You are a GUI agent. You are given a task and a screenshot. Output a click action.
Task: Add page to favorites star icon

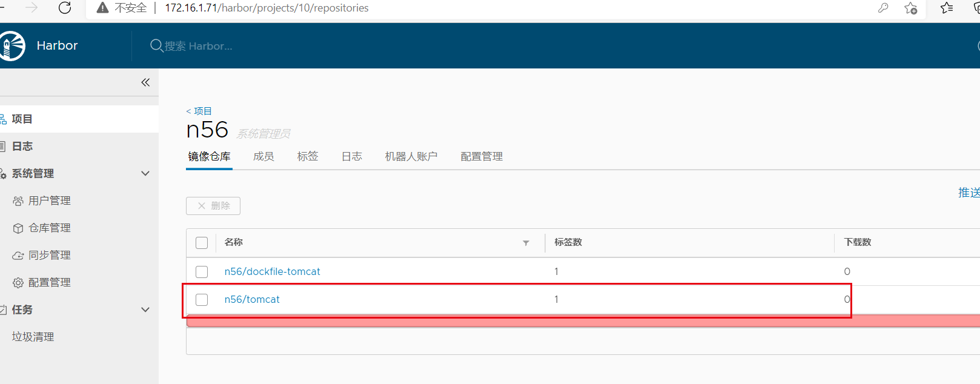(911, 8)
